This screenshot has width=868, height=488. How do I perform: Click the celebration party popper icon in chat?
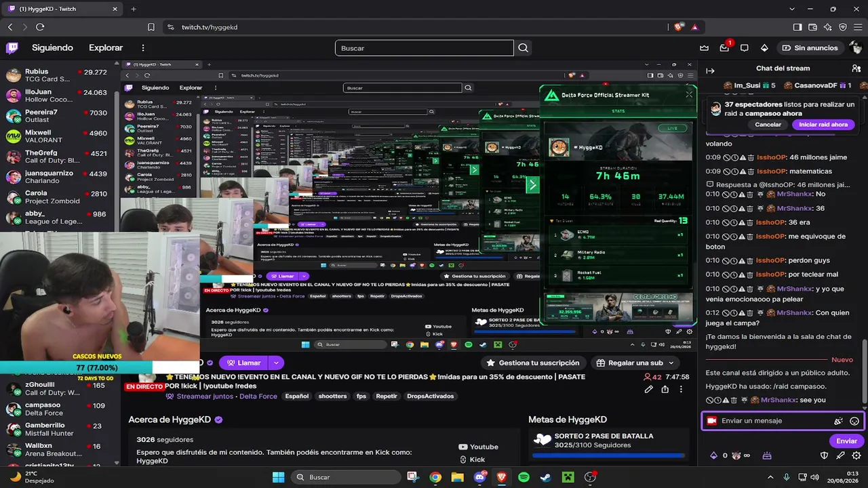pos(839,421)
